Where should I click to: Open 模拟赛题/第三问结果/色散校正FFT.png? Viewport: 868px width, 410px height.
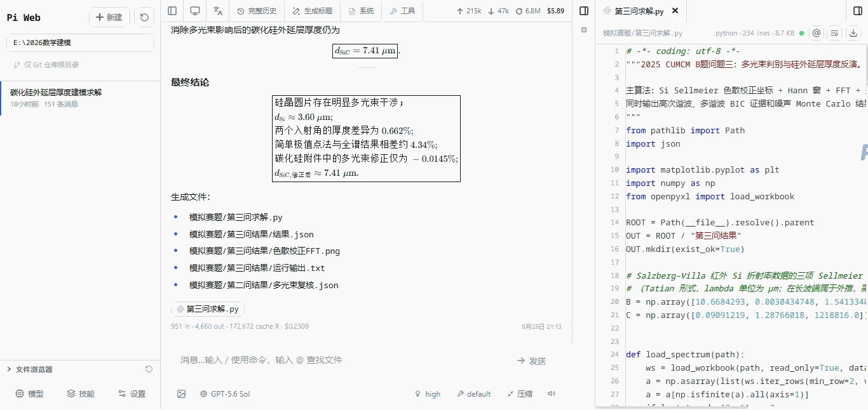pos(264,251)
